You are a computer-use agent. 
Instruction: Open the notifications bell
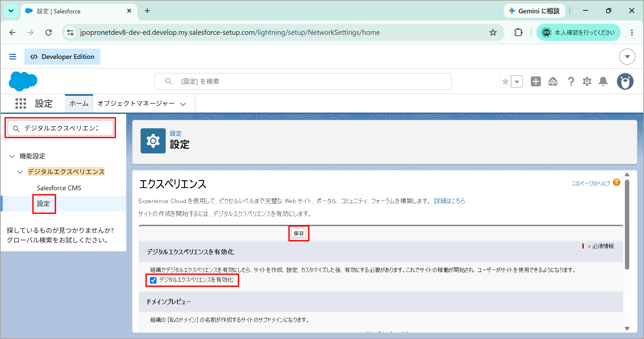tap(603, 81)
